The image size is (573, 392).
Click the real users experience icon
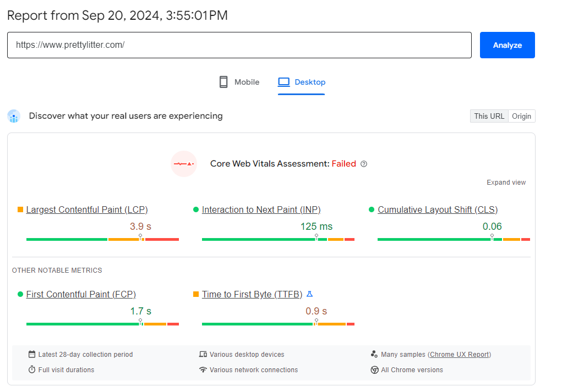click(14, 117)
